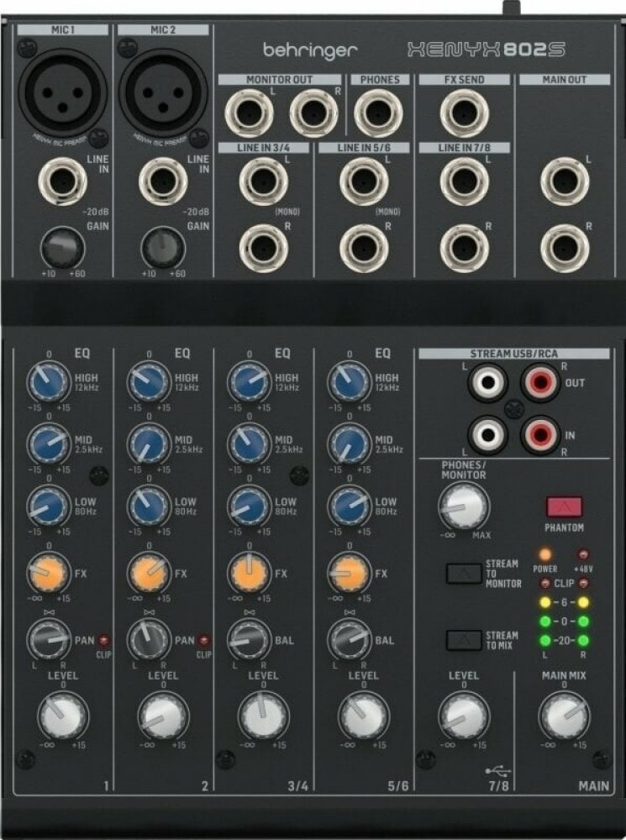Click the channel 3/4 BAL knob
Viewport: 626px width, 840px height.
click(x=249, y=641)
